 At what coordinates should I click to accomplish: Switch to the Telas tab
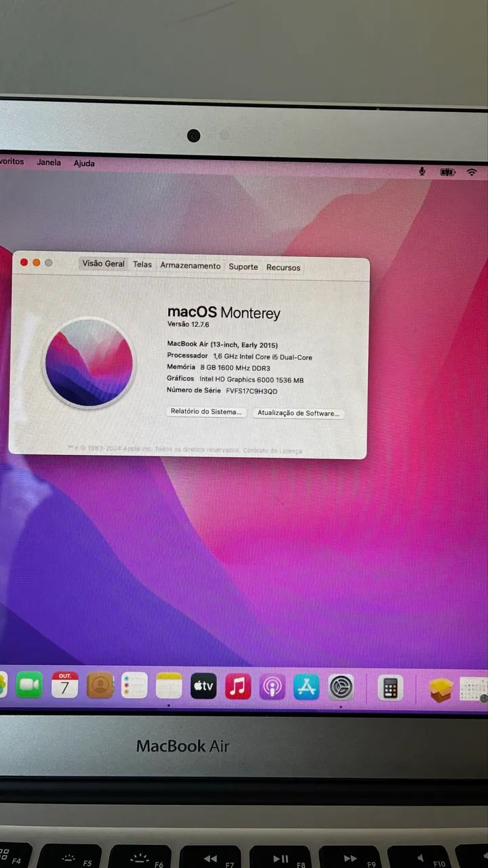coord(142,264)
